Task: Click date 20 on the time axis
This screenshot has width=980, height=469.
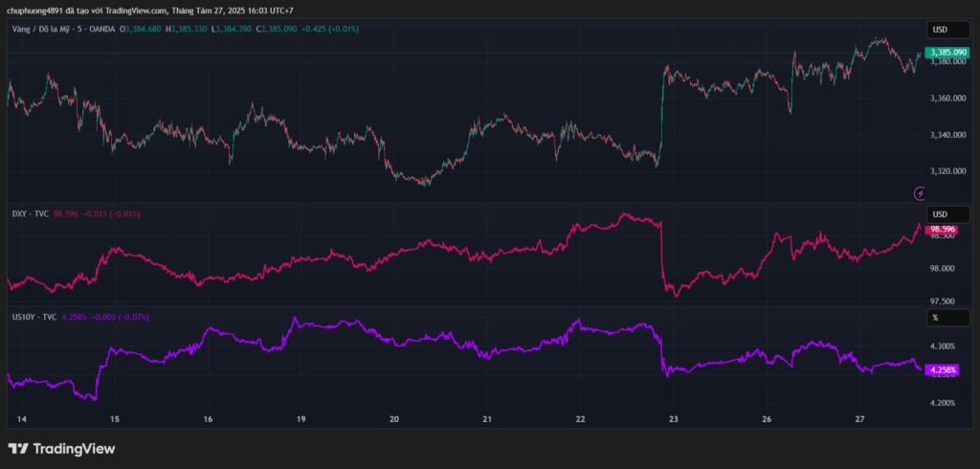Action: [x=393, y=419]
